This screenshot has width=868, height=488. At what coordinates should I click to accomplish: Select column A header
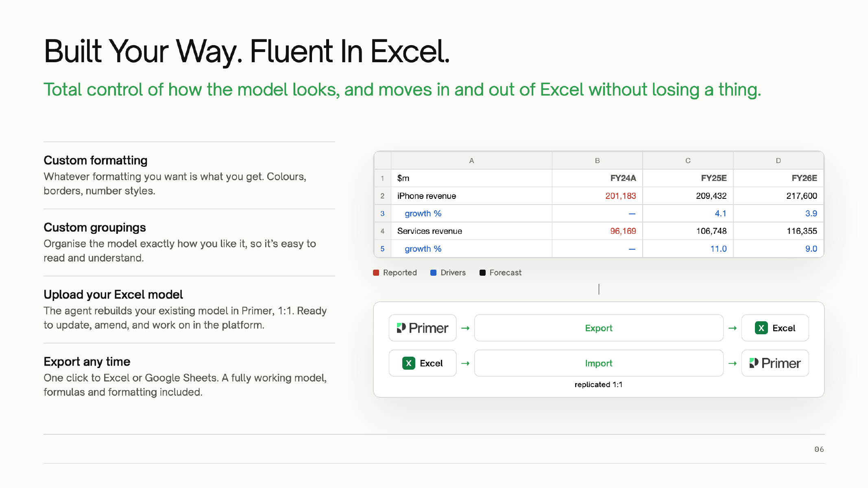pos(471,161)
